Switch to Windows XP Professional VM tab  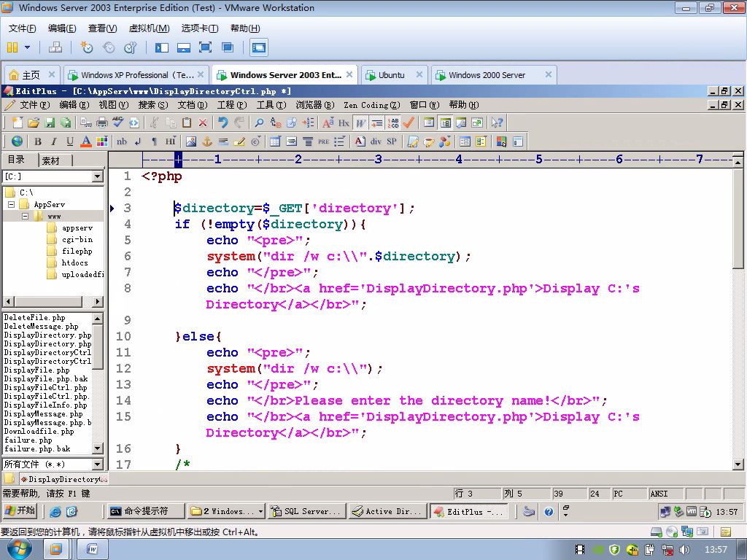point(136,75)
